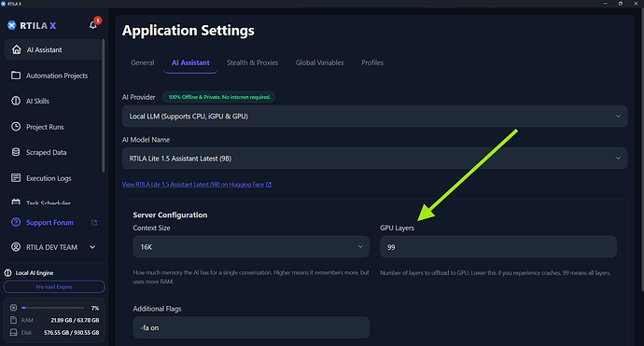Click the RTILA X logo icon
The width and height of the screenshot is (644, 346).
coord(11,25)
